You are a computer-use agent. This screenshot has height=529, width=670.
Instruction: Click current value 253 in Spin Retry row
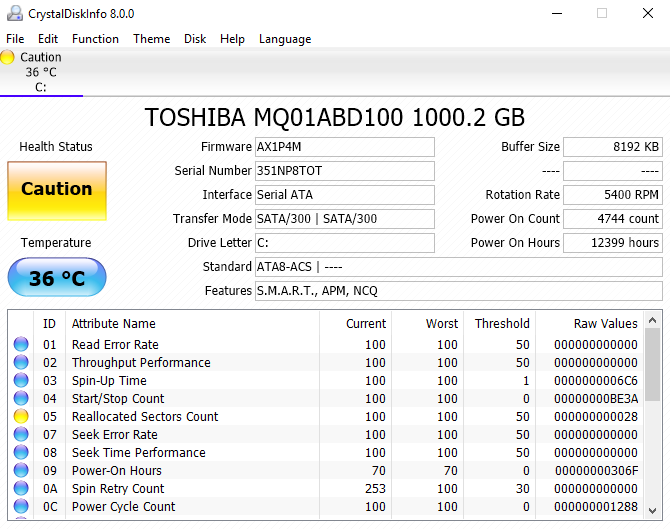(x=375, y=488)
